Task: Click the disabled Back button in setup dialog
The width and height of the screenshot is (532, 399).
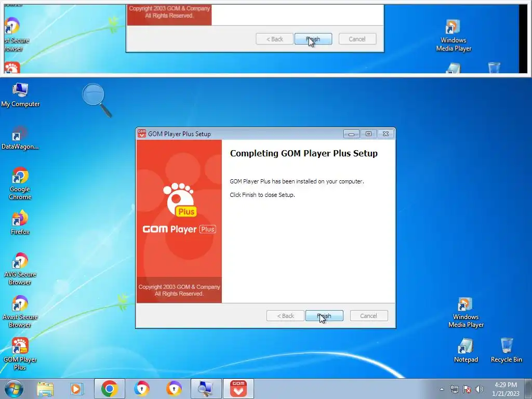Action: (285, 315)
